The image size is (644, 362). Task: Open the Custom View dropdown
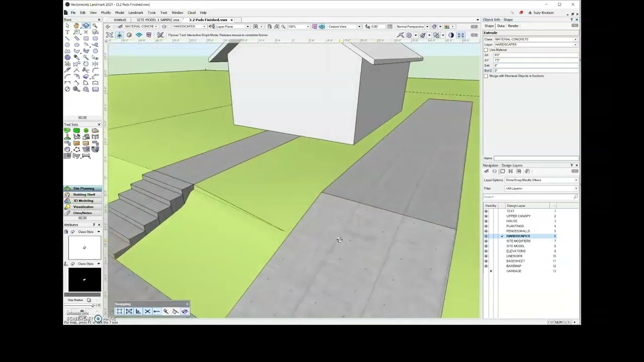click(x=345, y=27)
